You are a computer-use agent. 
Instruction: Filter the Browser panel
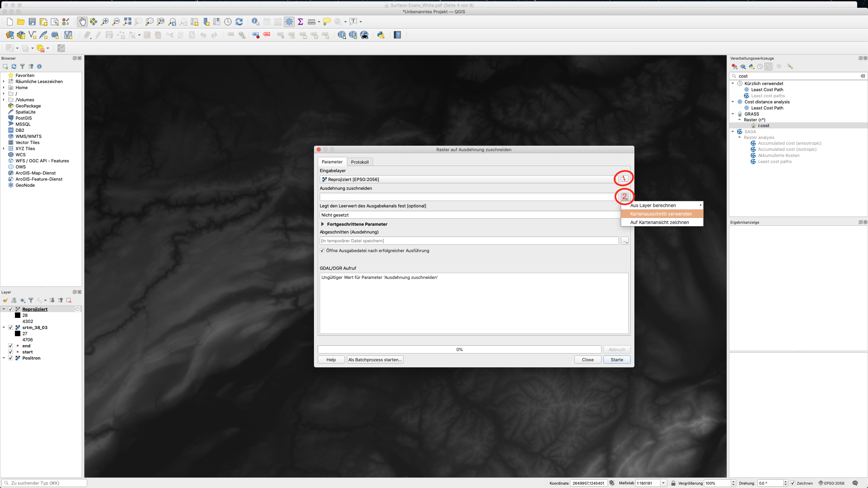click(x=22, y=66)
